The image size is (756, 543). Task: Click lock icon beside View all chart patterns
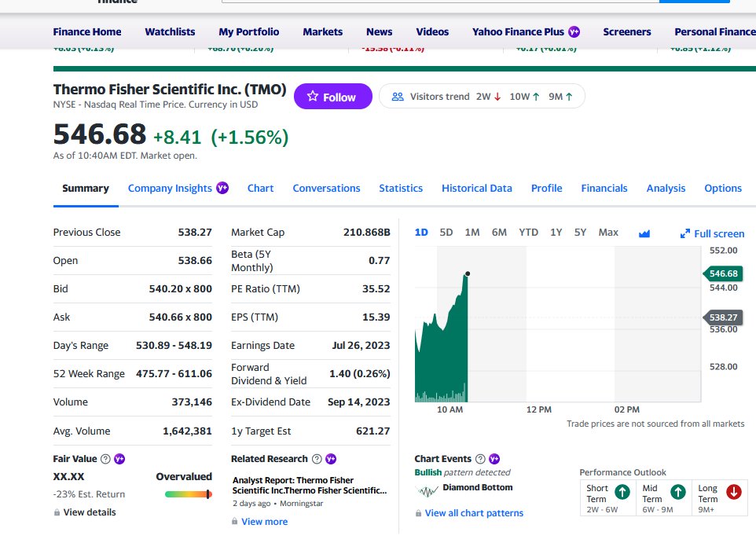coord(418,513)
